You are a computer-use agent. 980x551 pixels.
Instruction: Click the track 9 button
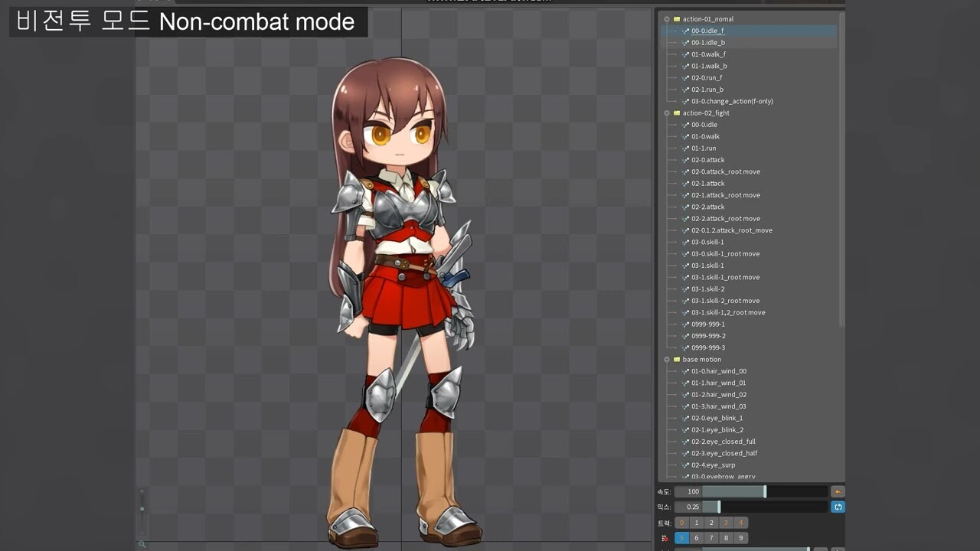[x=741, y=538]
